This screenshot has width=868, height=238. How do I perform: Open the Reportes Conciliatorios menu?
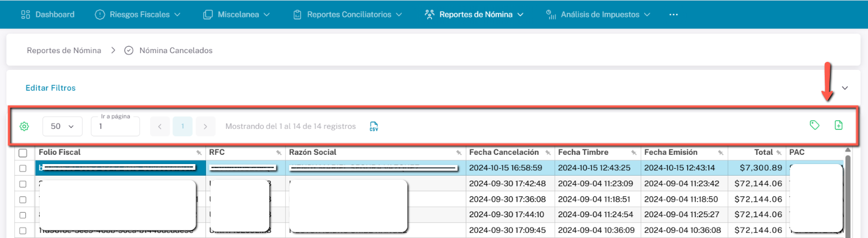tap(349, 14)
